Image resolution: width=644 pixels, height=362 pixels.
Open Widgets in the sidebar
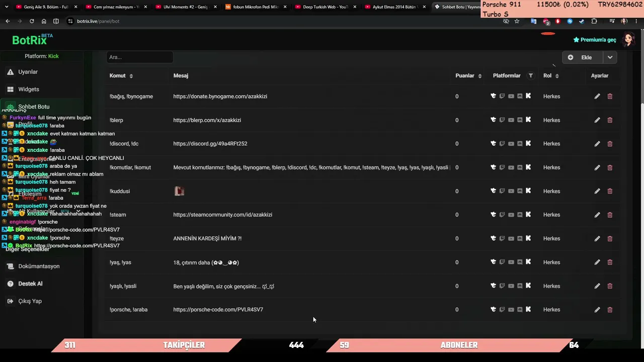click(x=29, y=89)
